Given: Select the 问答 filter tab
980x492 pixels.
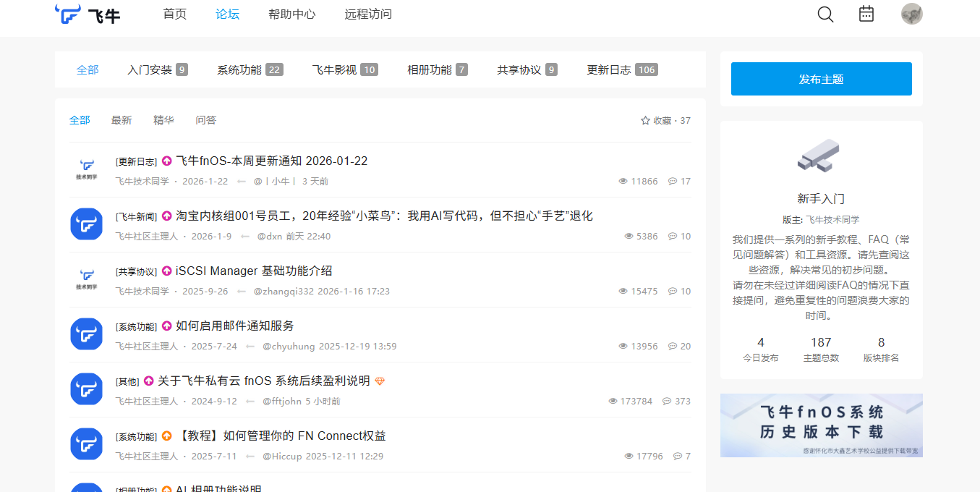Looking at the screenshot, I should click(206, 120).
